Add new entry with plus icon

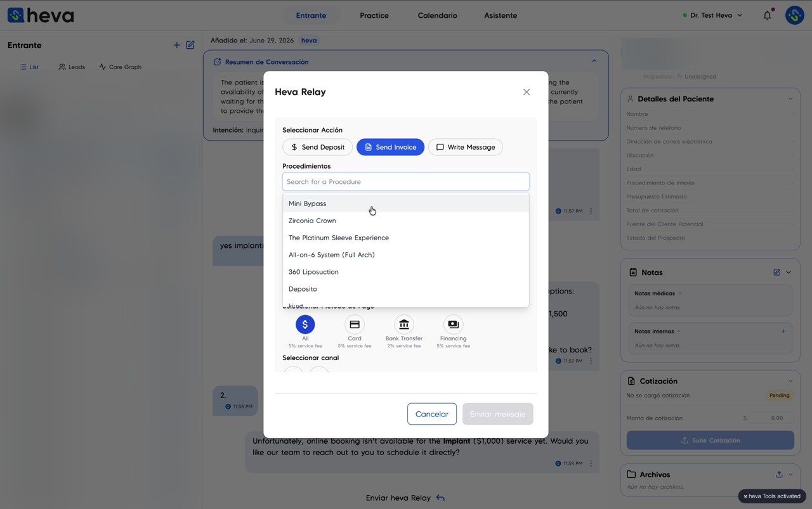pyautogui.click(x=177, y=45)
